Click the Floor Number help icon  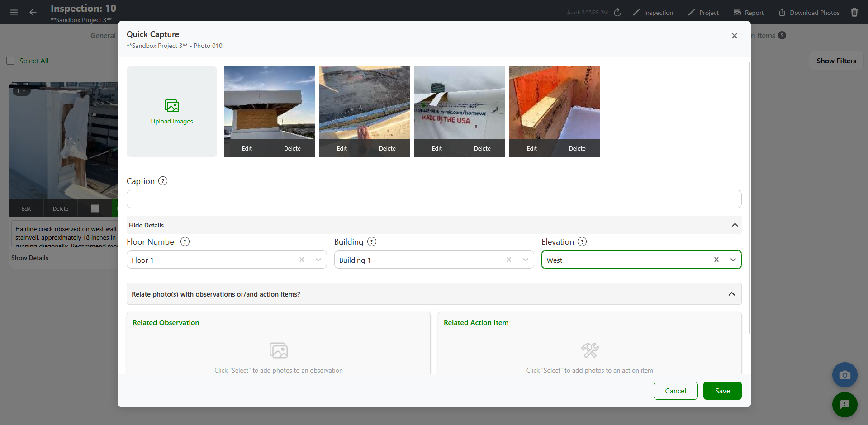(185, 241)
